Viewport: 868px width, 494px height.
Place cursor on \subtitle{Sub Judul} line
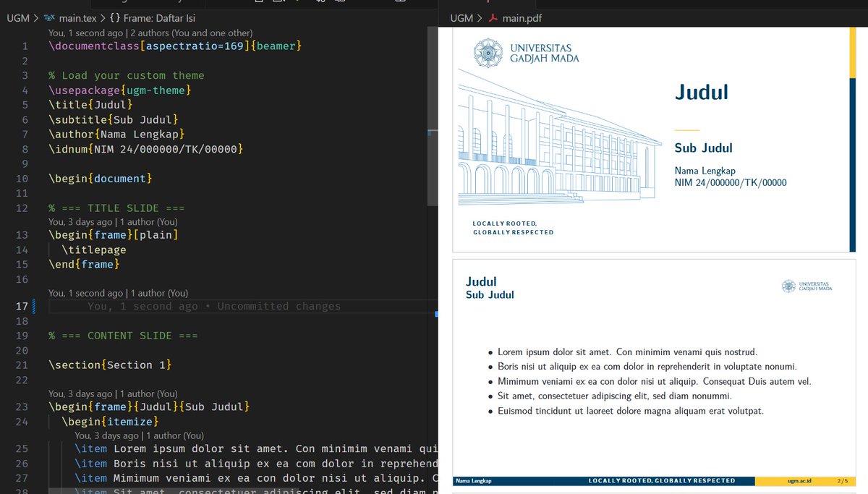tap(114, 119)
